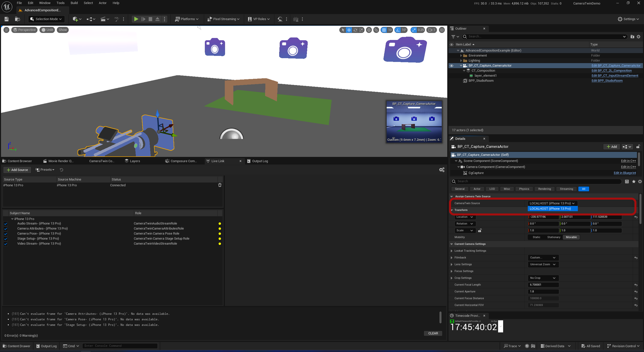
Task: Switch to the Output Log tab
Action: pos(258,161)
